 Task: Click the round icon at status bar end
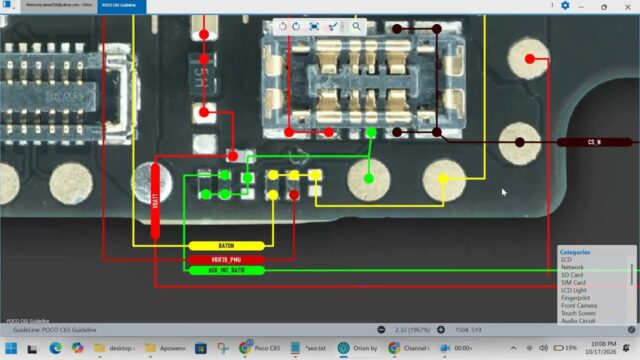pyautogui.click(x=631, y=329)
